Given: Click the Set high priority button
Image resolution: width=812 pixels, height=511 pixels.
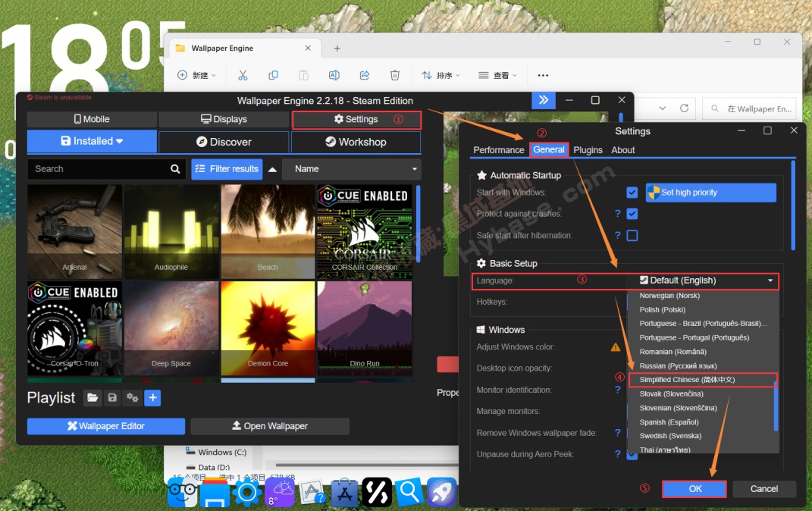Looking at the screenshot, I should coord(711,193).
